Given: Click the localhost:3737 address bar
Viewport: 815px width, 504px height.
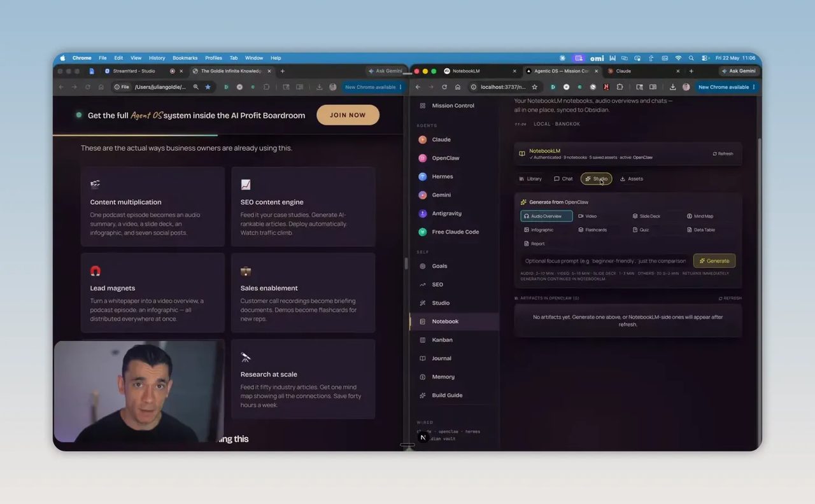Looking at the screenshot, I should pos(503,87).
